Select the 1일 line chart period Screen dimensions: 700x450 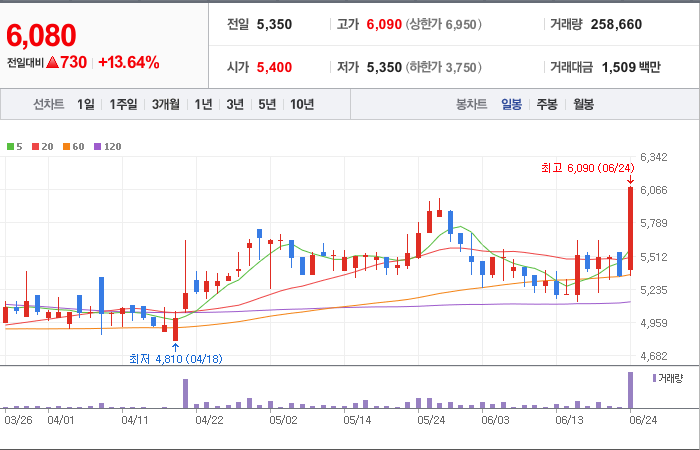(86, 104)
